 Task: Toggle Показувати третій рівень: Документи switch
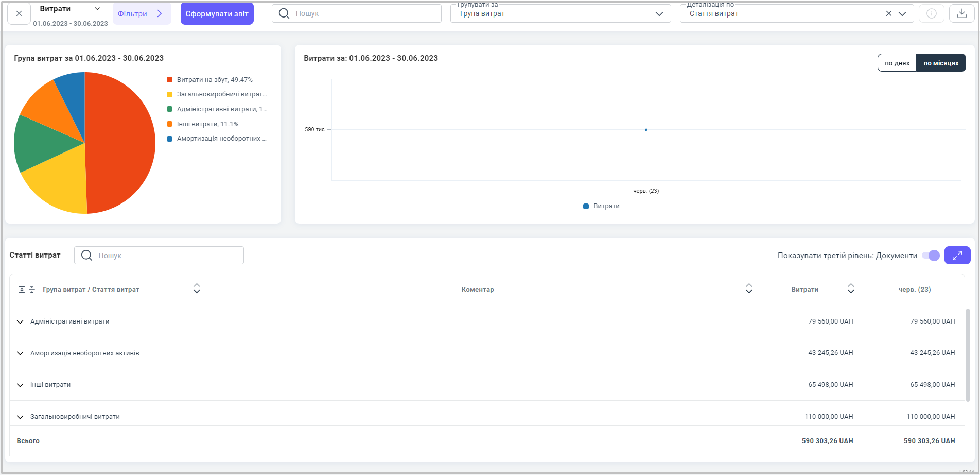click(x=931, y=256)
